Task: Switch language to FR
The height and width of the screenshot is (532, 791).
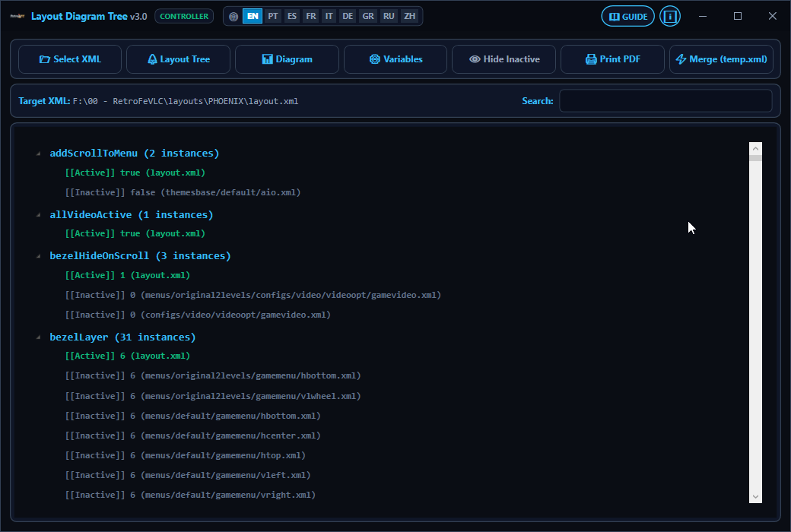Action: (311, 16)
